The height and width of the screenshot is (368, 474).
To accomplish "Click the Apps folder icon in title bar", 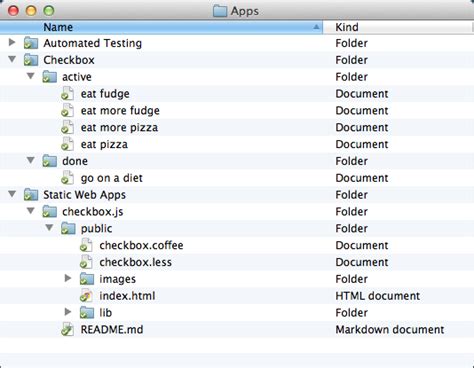I will point(220,11).
